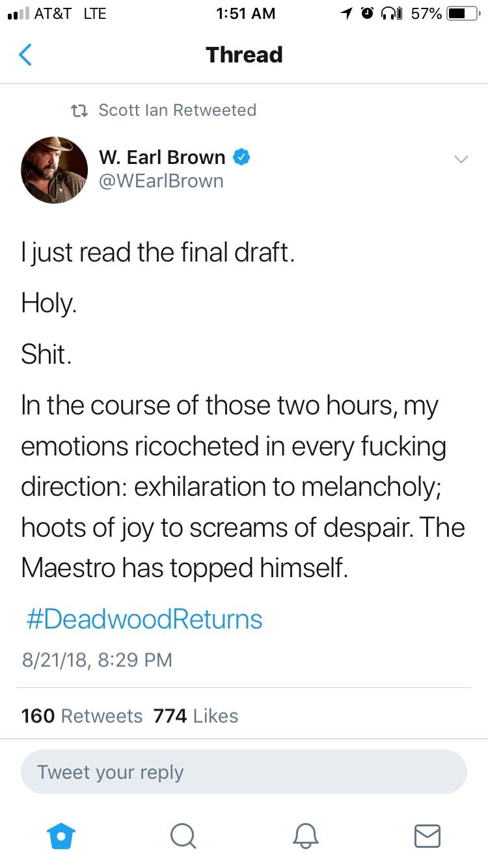Tap the Thread header title
The image size is (488, 868).
coord(244,55)
